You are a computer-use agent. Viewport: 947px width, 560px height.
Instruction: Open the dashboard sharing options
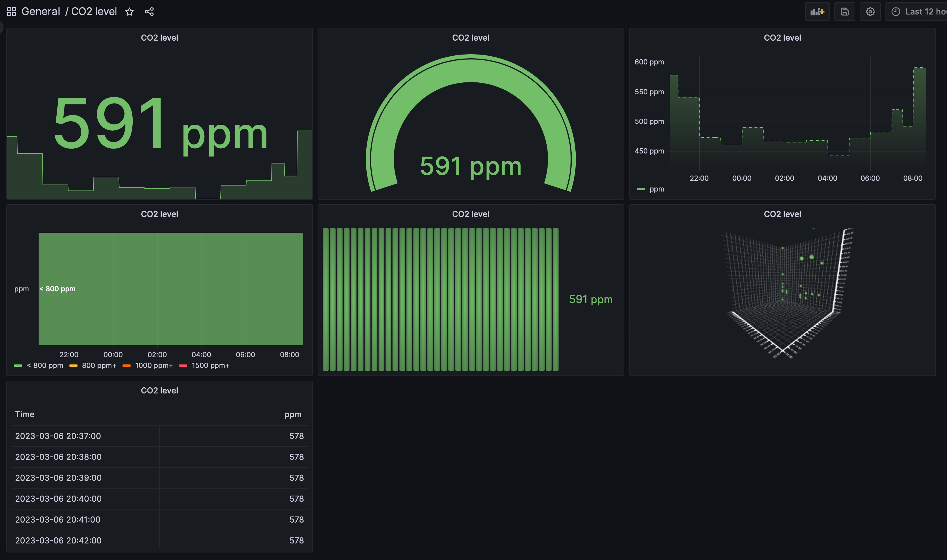coord(150,12)
